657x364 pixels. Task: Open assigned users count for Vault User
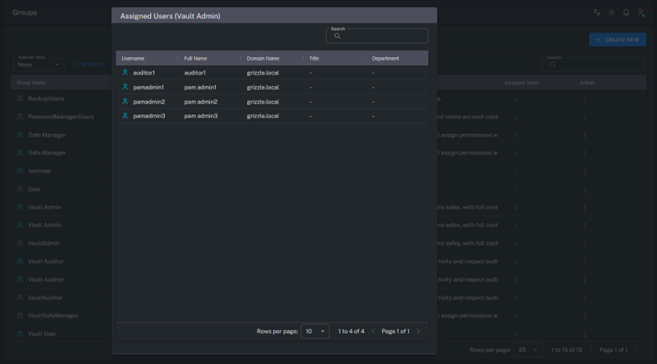tap(516, 334)
